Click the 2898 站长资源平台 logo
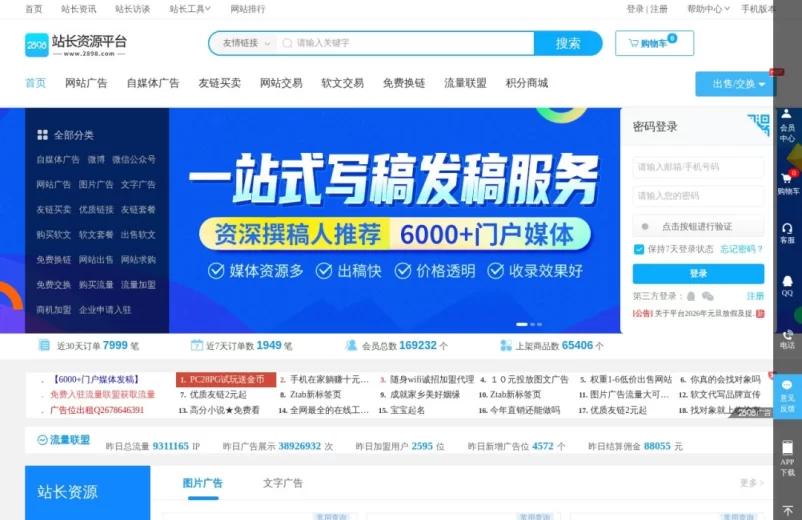Image resolution: width=802 pixels, height=520 pixels. click(x=76, y=44)
